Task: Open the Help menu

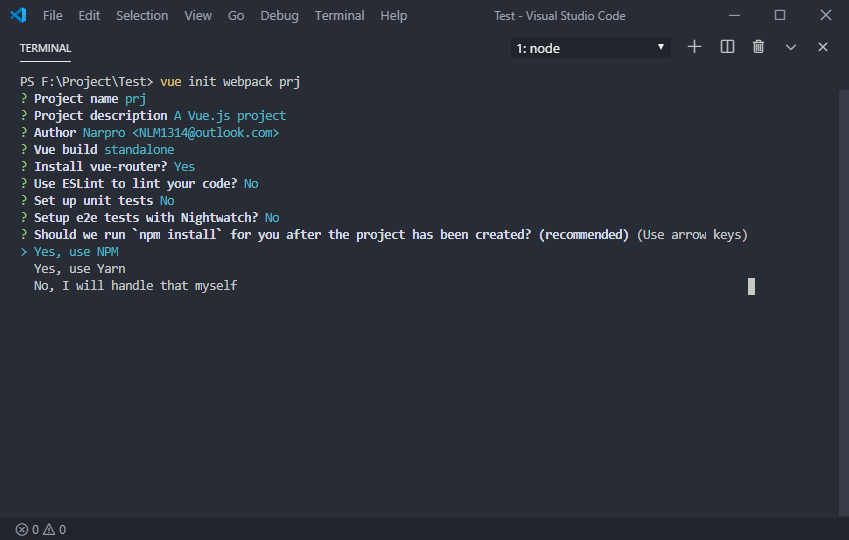Action: click(x=394, y=16)
